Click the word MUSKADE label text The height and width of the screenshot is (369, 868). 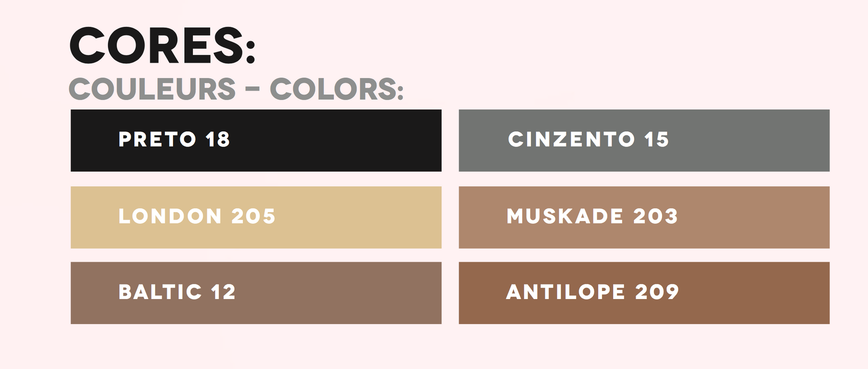[x=565, y=216]
